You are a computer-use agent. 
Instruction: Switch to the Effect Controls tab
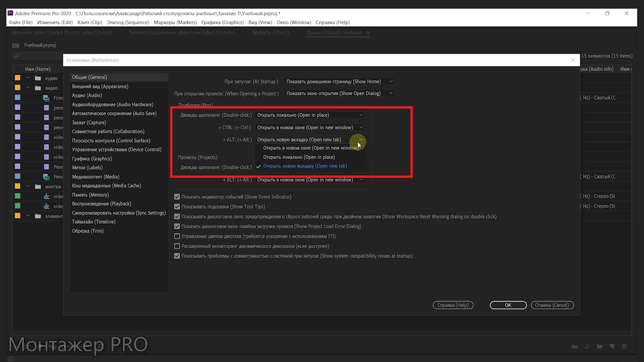pyautogui.click(x=181, y=33)
